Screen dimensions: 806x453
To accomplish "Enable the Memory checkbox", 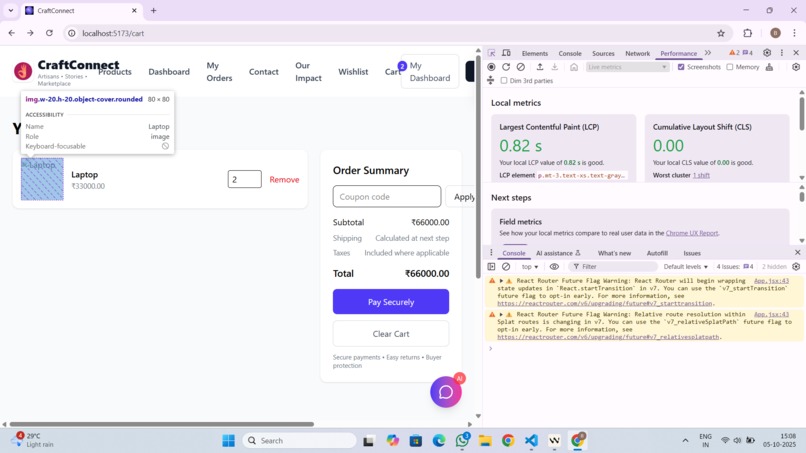I will coord(729,67).
